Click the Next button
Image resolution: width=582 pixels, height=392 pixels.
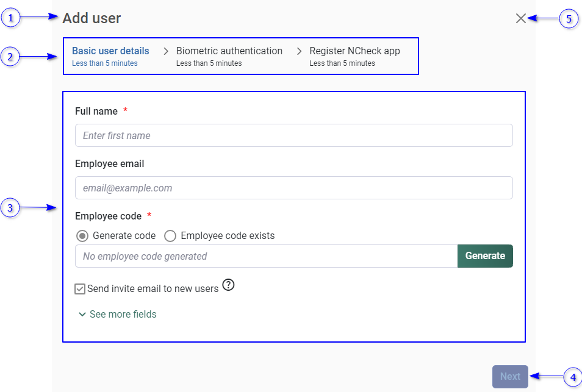510,377
